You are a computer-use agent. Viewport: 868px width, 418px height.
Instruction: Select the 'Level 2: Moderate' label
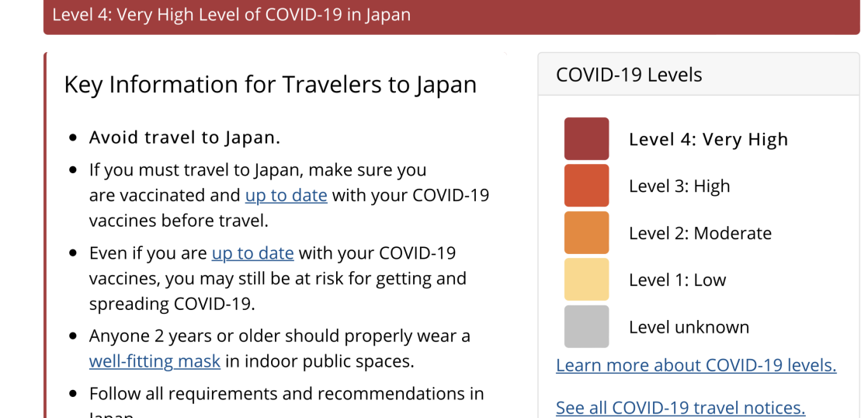click(x=700, y=233)
